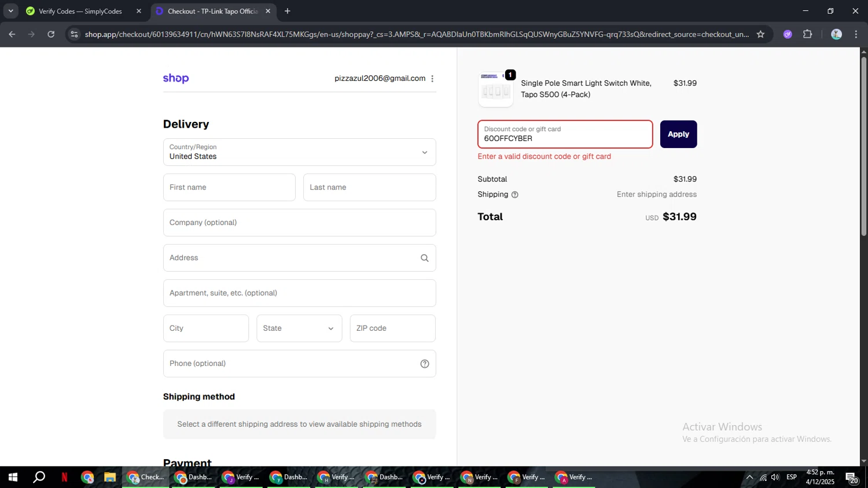Switch to the Checkout TP-Link Tapo tab
868x488 pixels.
(x=213, y=11)
